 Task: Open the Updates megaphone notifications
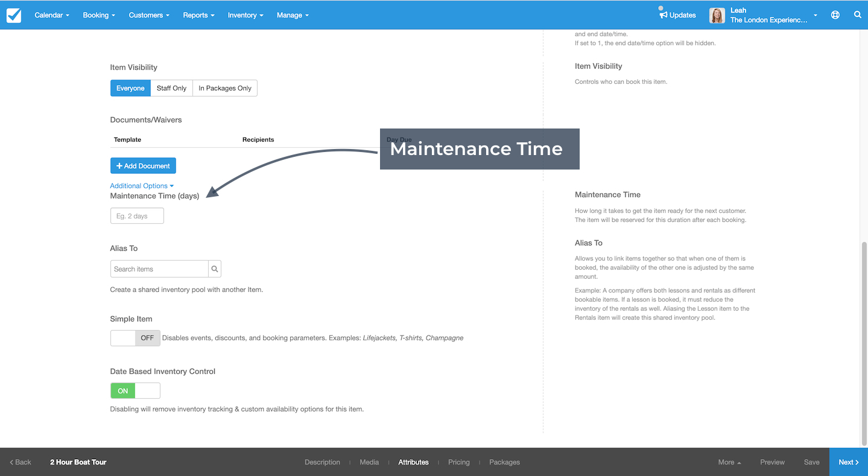[677, 15]
